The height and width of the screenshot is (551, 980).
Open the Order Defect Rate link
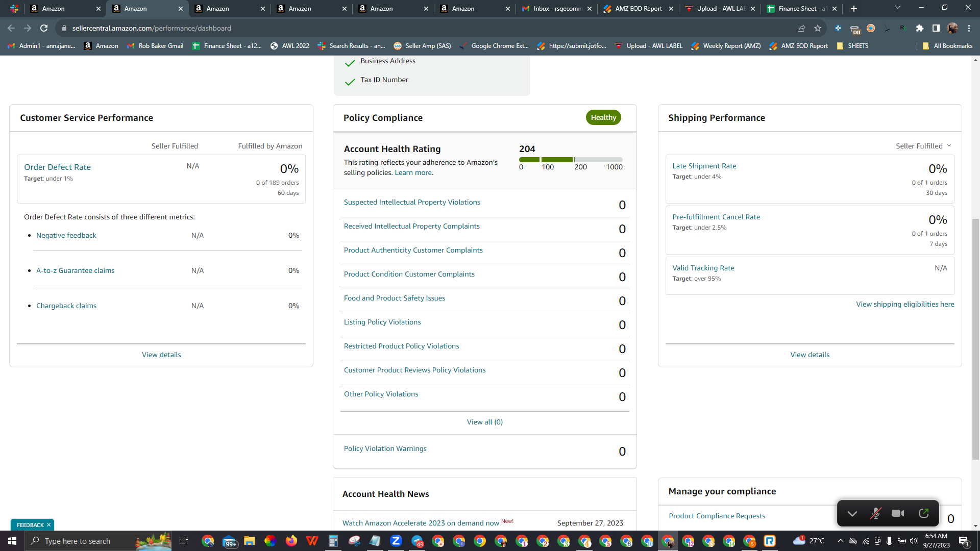coord(57,167)
